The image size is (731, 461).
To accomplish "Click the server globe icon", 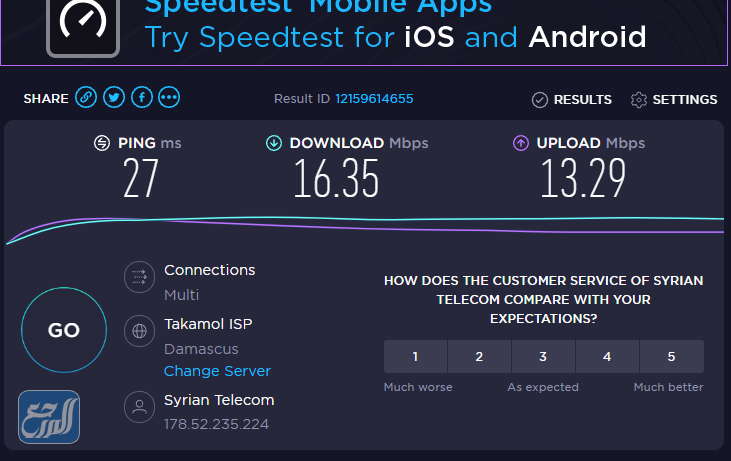I will tap(139, 331).
